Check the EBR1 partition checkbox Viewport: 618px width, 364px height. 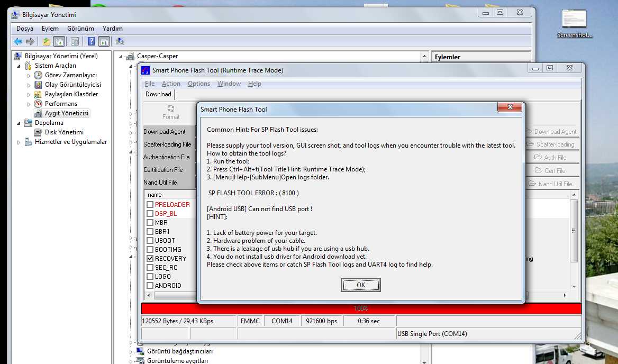pos(150,232)
